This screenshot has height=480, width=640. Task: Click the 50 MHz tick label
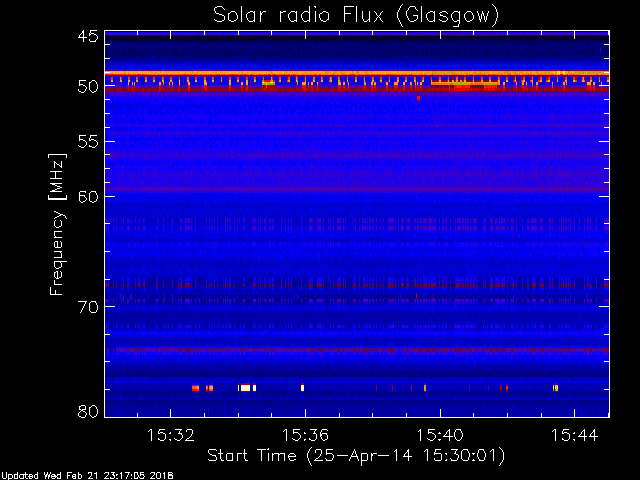88,86
